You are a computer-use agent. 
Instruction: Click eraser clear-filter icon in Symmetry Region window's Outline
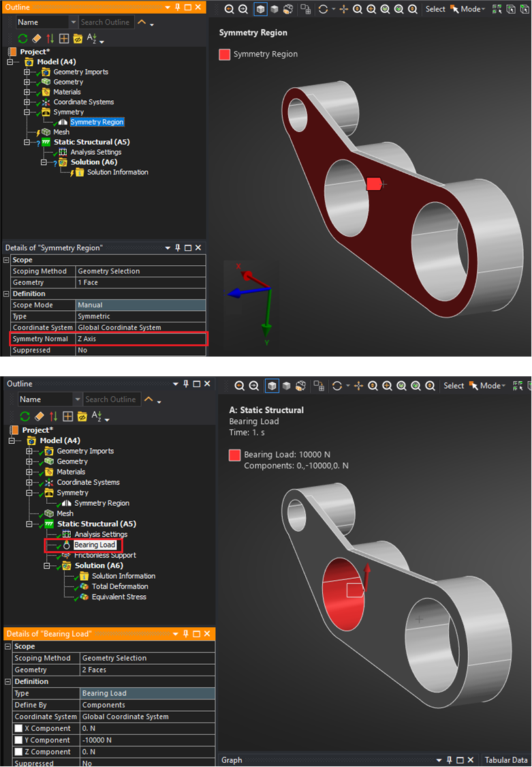37,39
